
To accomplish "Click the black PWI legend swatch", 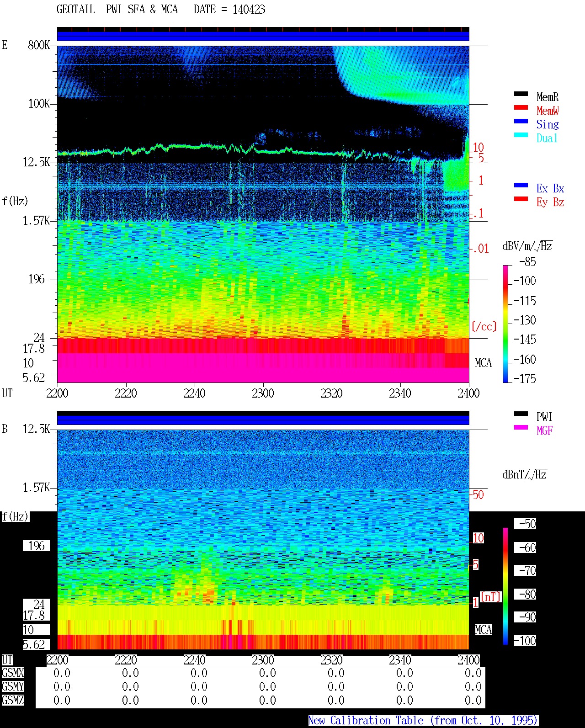I will point(521,414).
